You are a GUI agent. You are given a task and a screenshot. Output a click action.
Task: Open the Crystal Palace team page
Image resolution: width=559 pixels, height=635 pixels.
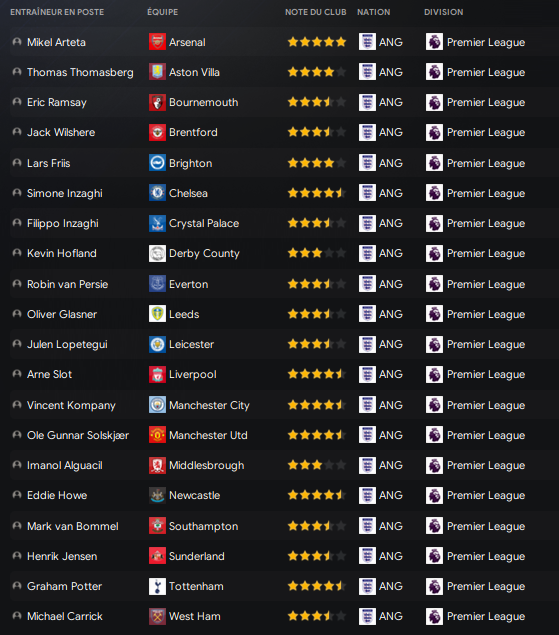pyautogui.click(x=204, y=224)
